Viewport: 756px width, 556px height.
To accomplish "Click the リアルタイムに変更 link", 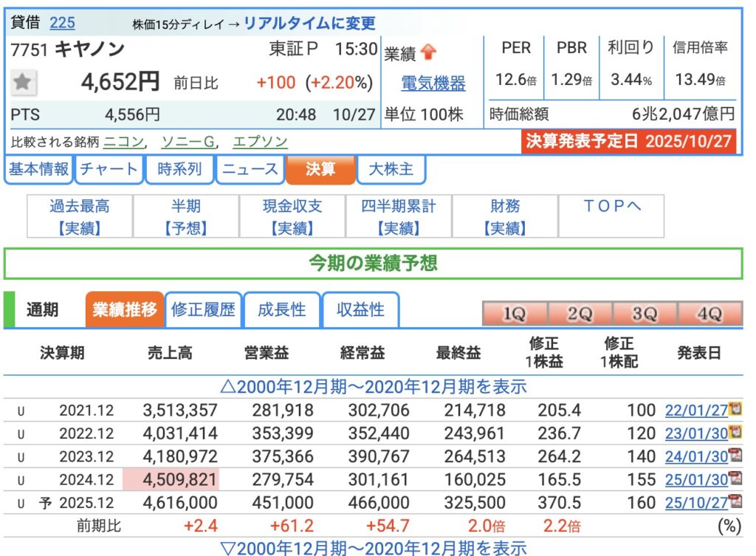I will pos(309,24).
